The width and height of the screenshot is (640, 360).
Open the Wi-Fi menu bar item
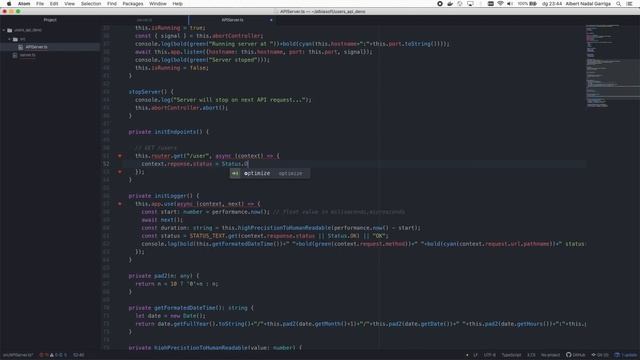tap(500, 4)
